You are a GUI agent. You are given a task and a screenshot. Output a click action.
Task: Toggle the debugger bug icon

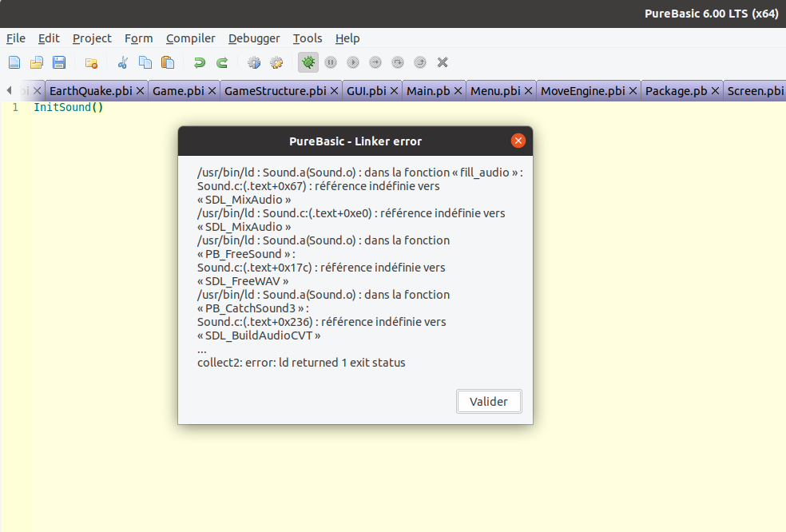(308, 62)
